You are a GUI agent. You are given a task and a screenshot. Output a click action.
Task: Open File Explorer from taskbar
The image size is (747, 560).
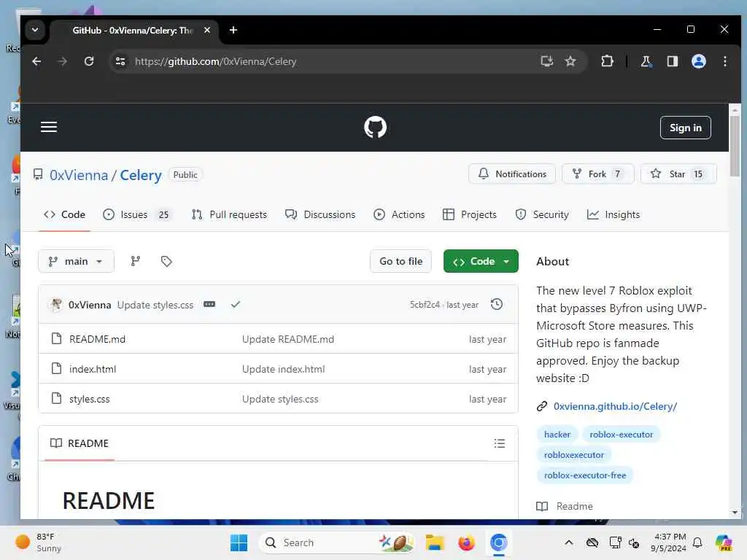coord(435,542)
